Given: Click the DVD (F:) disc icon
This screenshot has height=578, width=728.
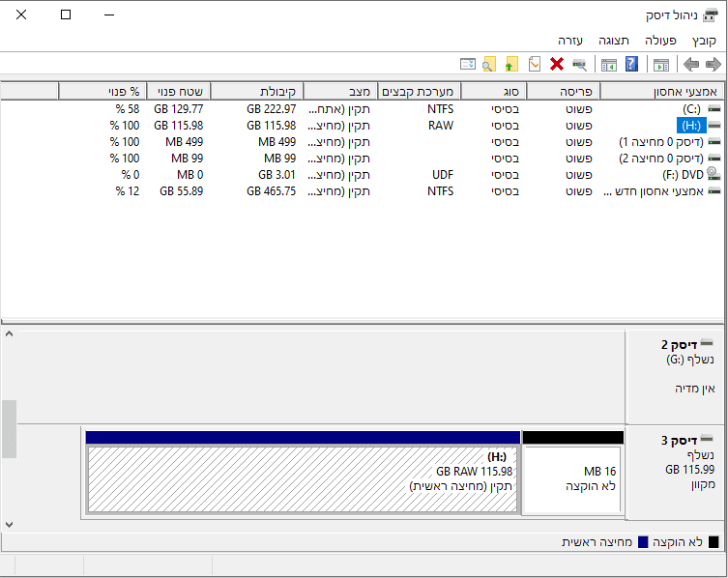Looking at the screenshot, I should coord(713,174).
